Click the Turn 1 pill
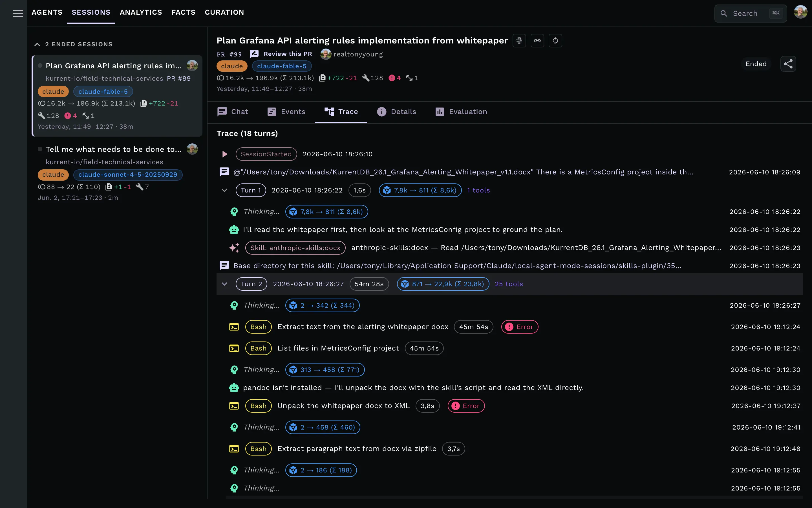The image size is (812, 508). point(251,190)
